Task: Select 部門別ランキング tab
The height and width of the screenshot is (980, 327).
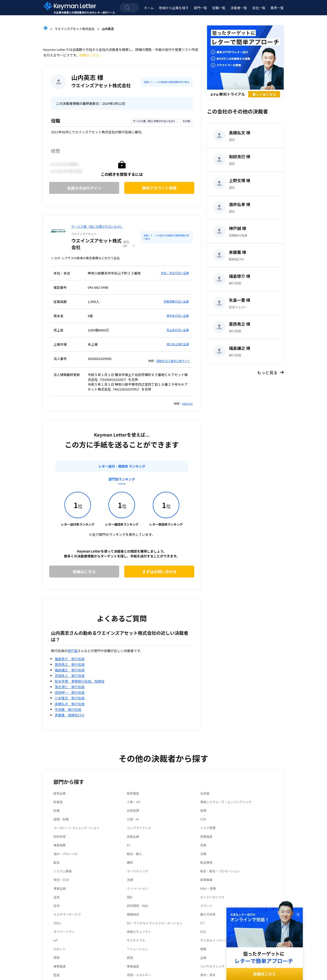Action: (x=122, y=479)
